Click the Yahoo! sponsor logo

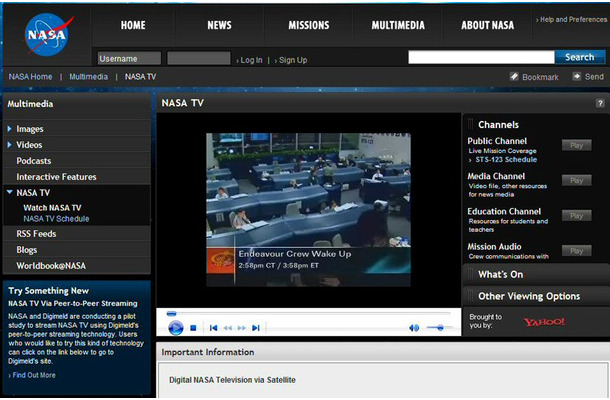[x=544, y=321]
